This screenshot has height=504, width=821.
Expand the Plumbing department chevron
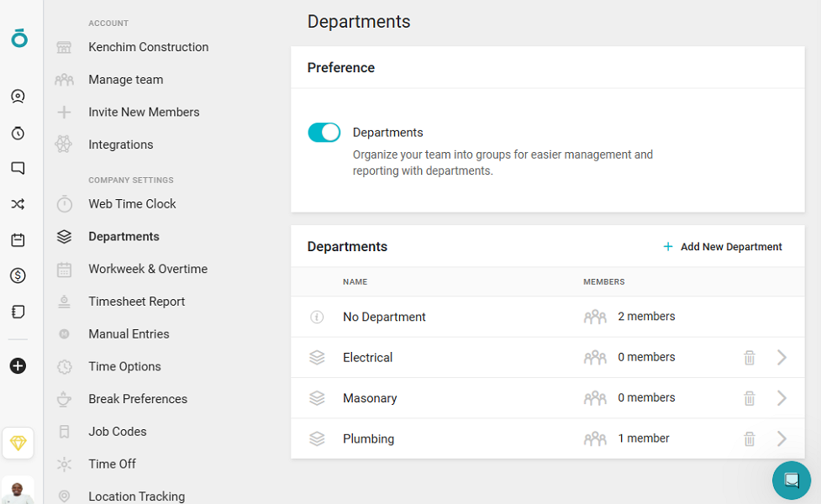(782, 438)
